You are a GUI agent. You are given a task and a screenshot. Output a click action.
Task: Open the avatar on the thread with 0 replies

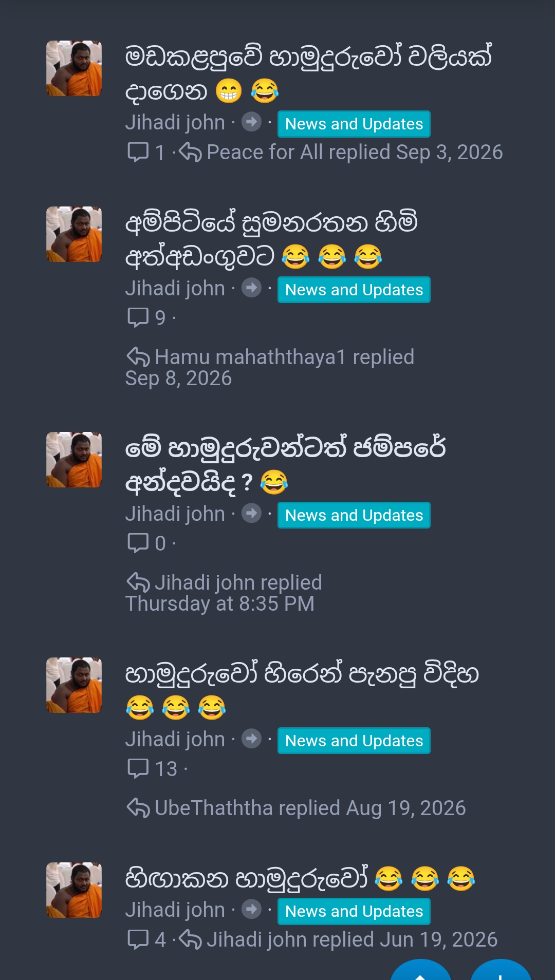tap(74, 460)
